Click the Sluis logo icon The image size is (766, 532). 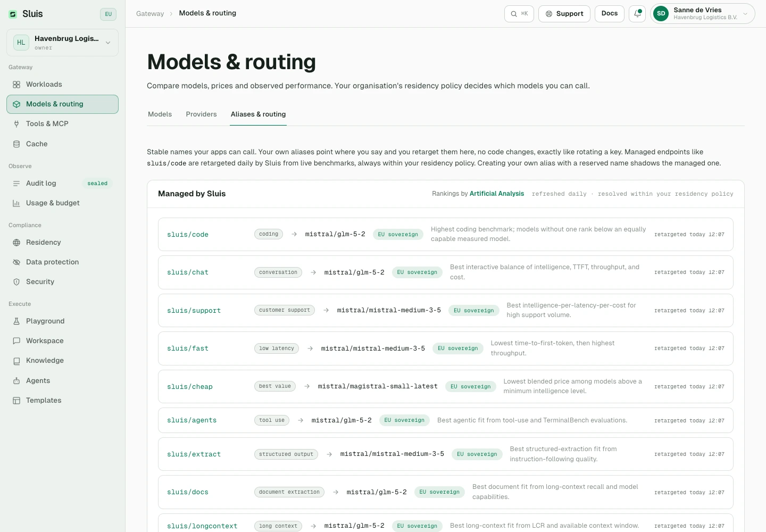tap(13, 14)
